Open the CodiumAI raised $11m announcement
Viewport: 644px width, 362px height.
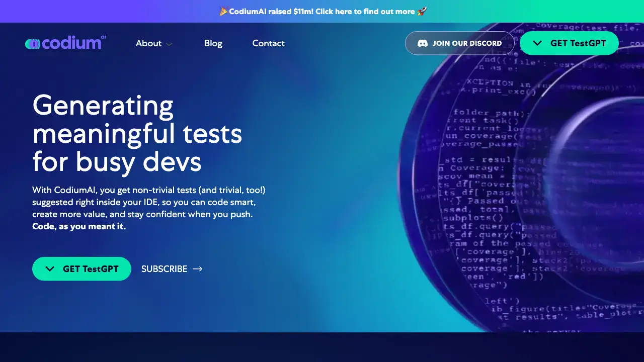click(x=322, y=11)
